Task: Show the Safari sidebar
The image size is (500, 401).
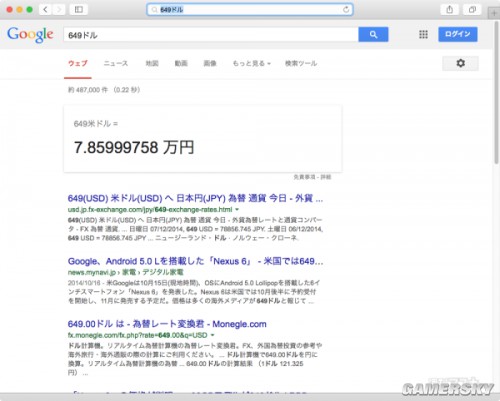Action: click(79, 9)
